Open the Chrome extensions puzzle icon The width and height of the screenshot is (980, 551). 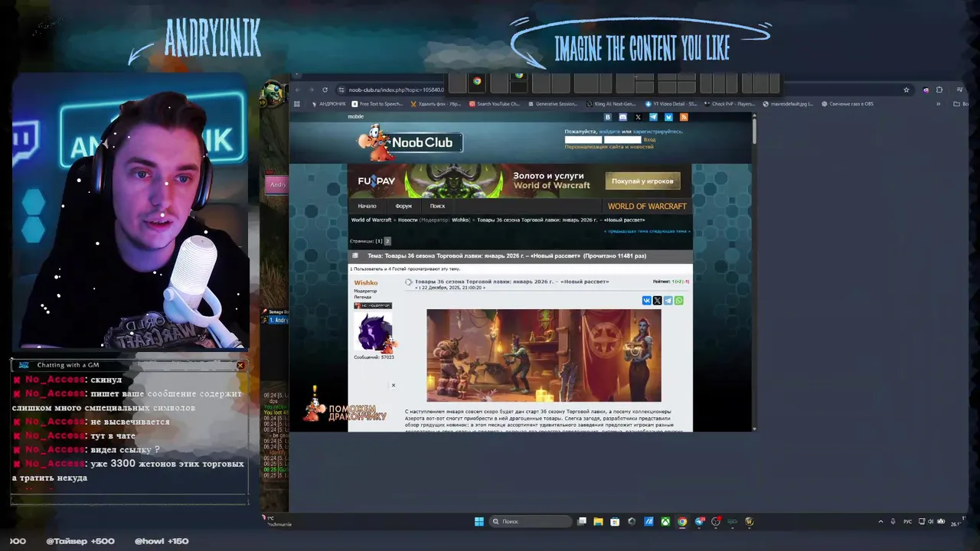tap(939, 90)
